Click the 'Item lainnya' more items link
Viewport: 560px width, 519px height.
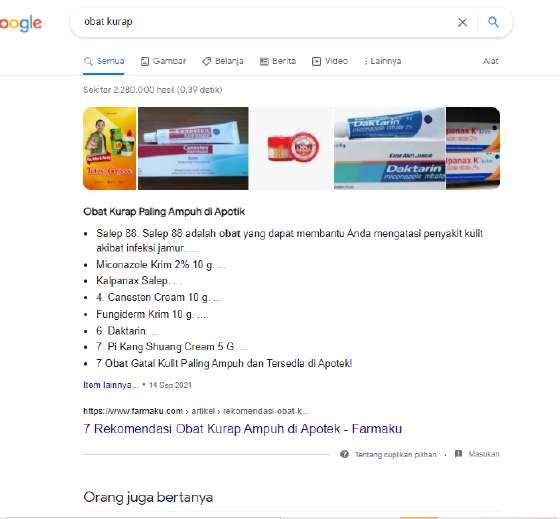pyautogui.click(x=110, y=385)
